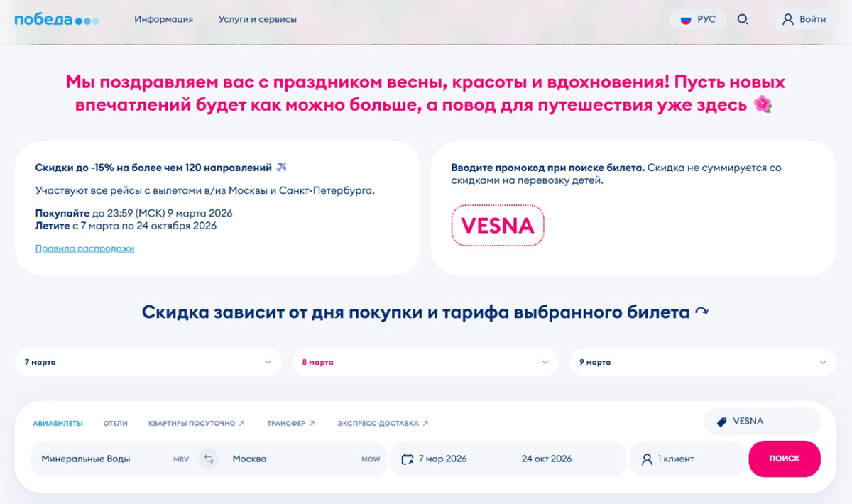Image resolution: width=852 pixels, height=504 pixels.
Task: Click the Москва destination field
Action: tap(305, 459)
